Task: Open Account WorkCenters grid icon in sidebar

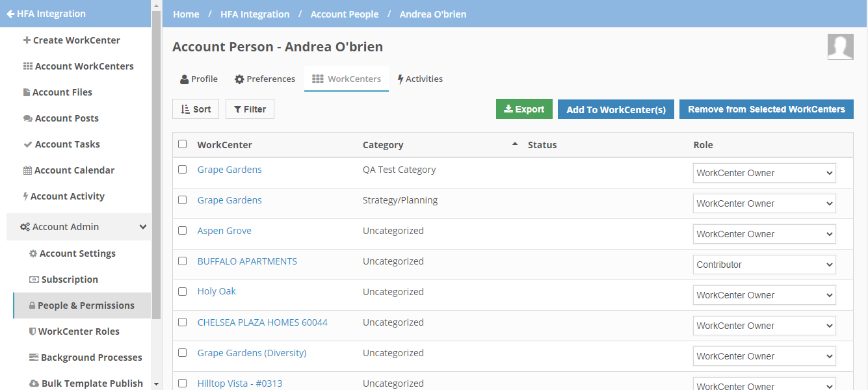Action: 28,66
